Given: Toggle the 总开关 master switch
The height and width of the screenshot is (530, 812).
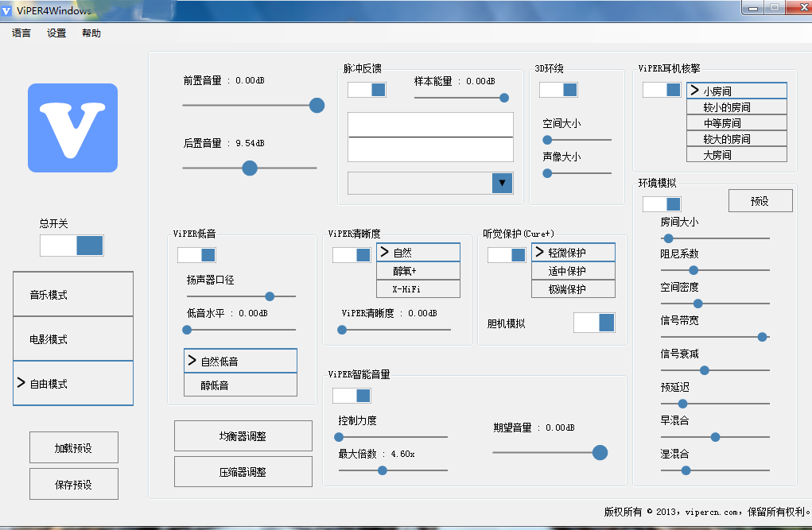Looking at the screenshot, I should click(72, 246).
